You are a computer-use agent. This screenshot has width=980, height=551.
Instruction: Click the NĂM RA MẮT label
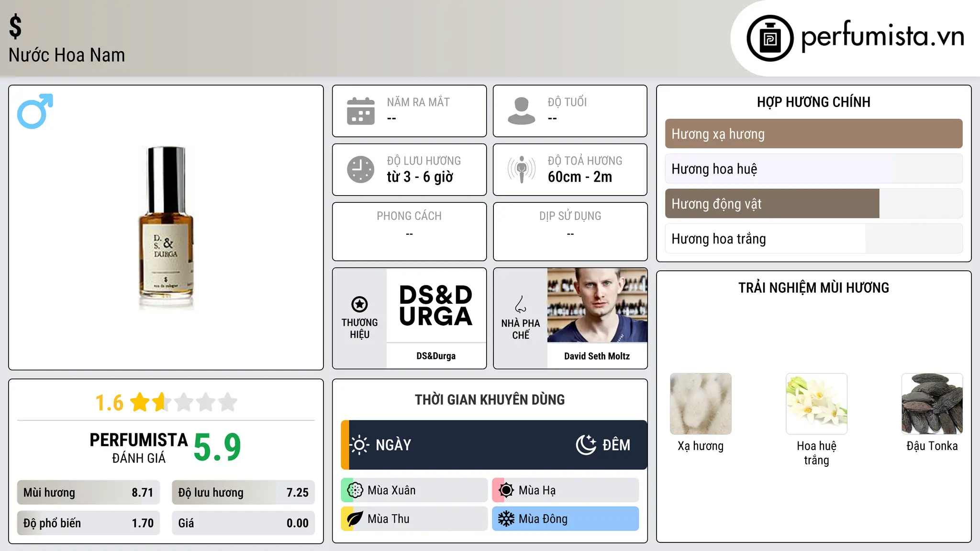pyautogui.click(x=418, y=102)
